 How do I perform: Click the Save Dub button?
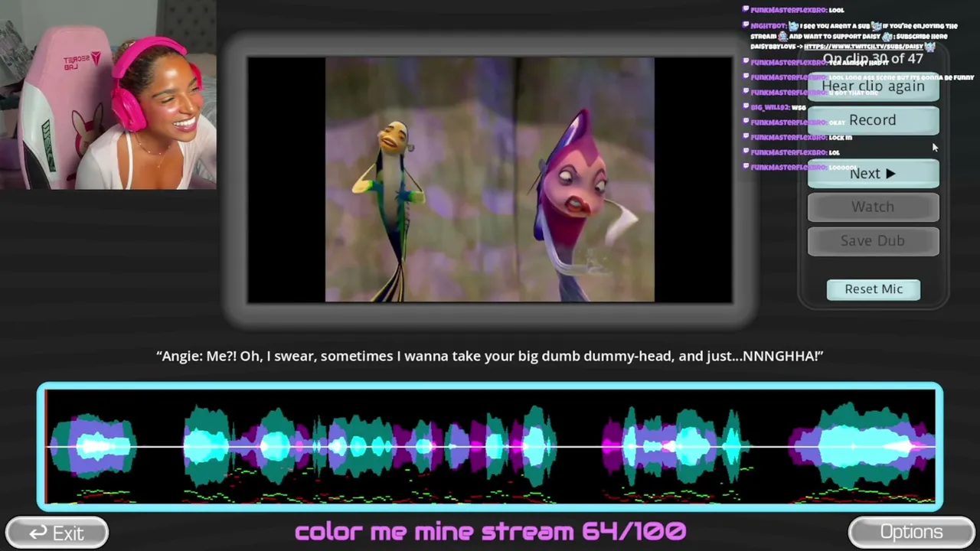point(873,241)
